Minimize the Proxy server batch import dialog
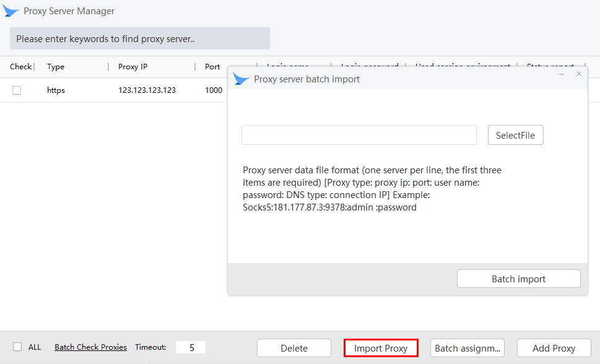600x364 pixels. pyautogui.click(x=562, y=74)
